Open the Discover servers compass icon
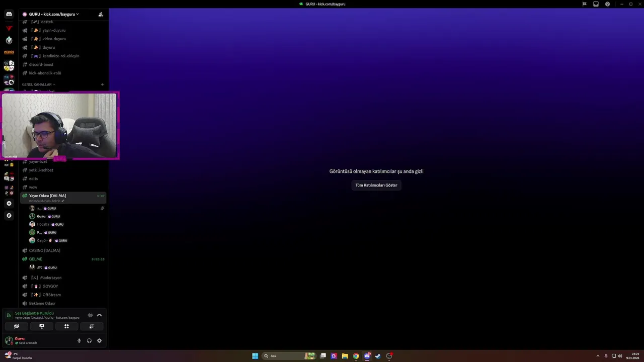The height and width of the screenshot is (362, 644). [9, 215]
